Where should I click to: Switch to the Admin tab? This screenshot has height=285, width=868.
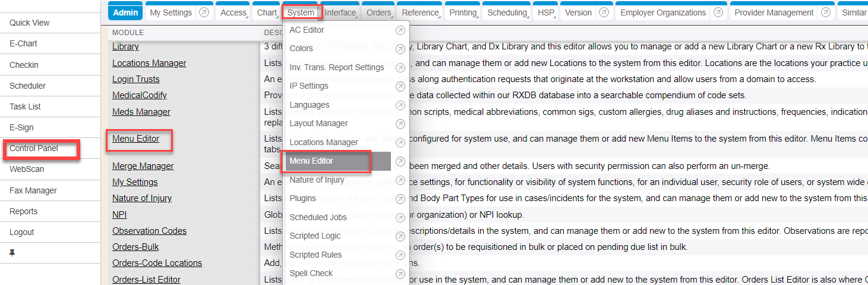[125, 12]
